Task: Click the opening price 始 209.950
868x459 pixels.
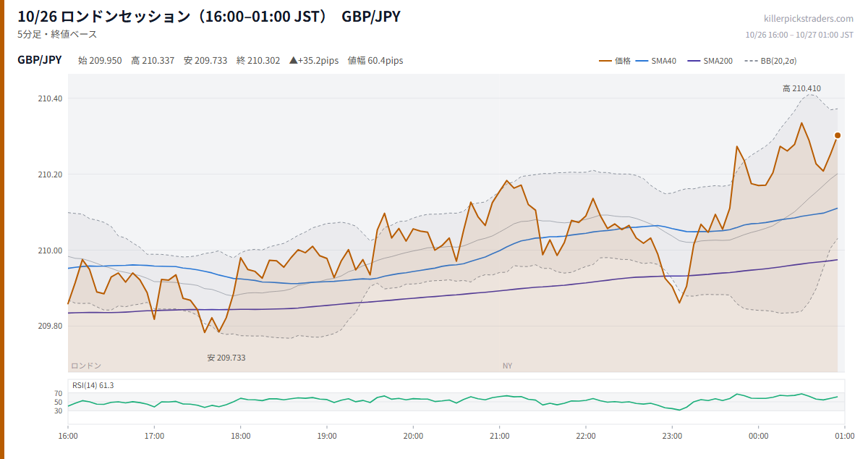Action: [100, 61]
